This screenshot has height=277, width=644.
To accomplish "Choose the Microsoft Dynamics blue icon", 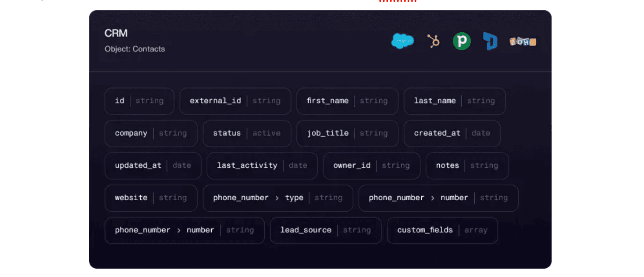I will [x=490, y=41].
